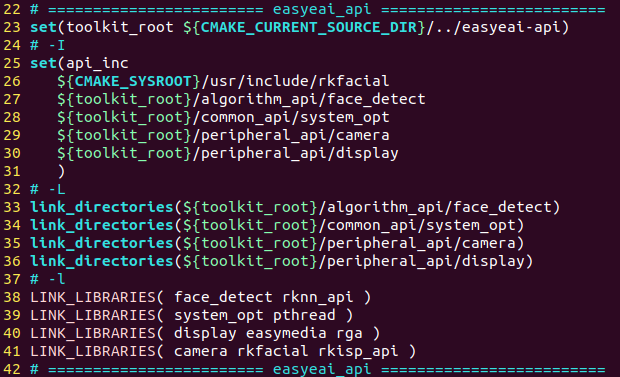Click easyeai_api header comment on line 22

tap(322, 9)
